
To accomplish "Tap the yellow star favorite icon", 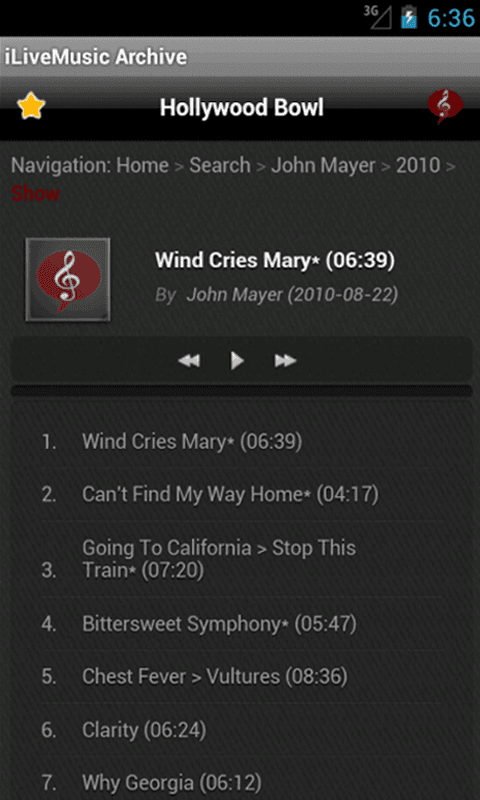I will point(31,106).
